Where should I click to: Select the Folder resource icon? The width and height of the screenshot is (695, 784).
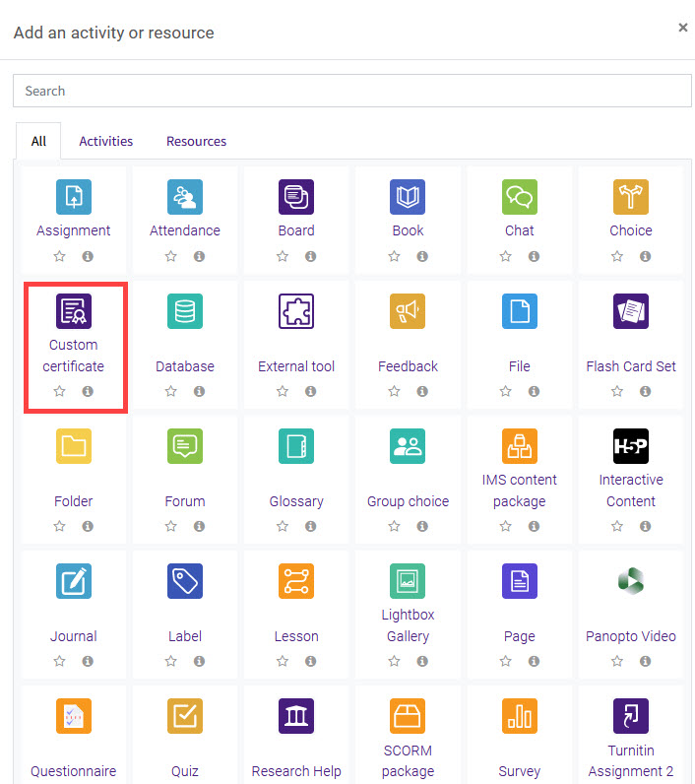coord(74,446)
